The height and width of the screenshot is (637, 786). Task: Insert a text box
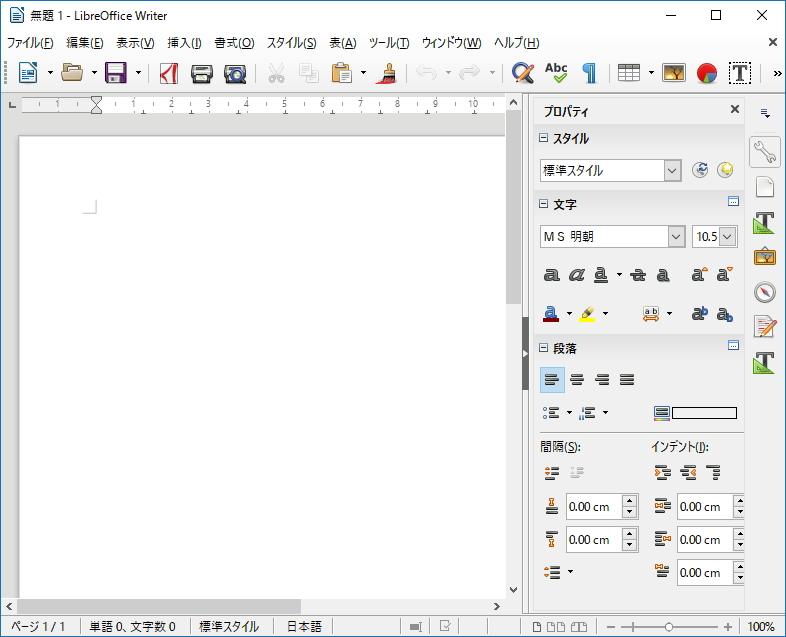740,73
